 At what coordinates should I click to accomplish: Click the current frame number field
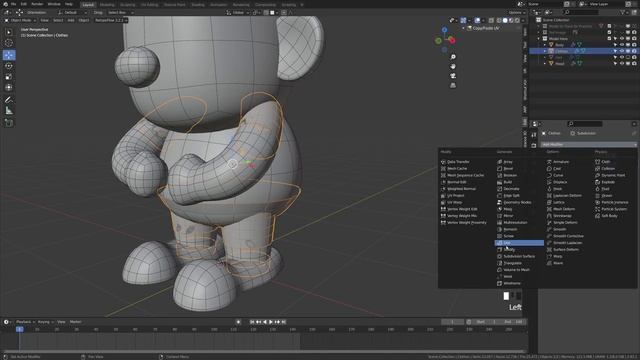point(452,322)
